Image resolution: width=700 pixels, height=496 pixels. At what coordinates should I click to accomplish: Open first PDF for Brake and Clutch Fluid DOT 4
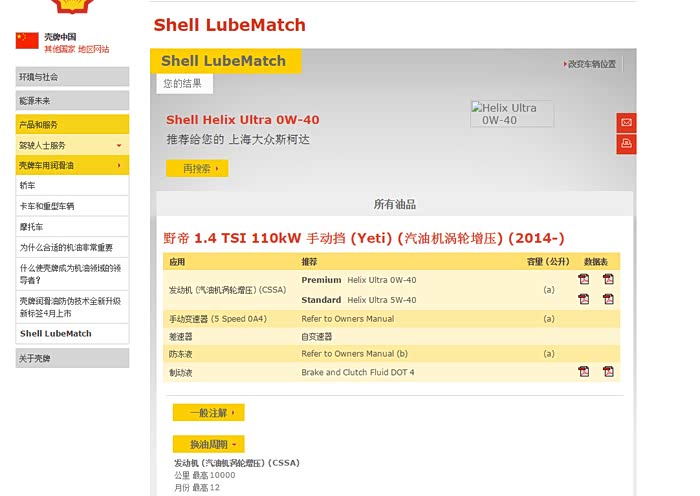coord(584,372)
